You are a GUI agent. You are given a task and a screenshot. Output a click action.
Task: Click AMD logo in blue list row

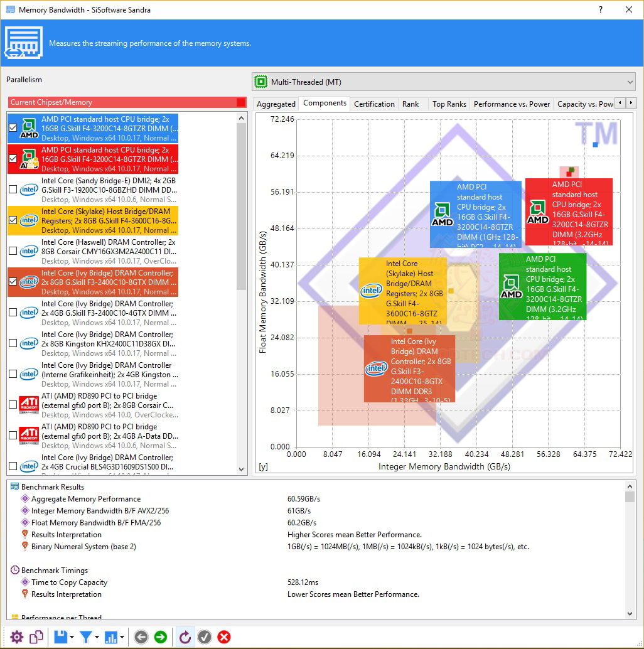(x=29, y=128)
